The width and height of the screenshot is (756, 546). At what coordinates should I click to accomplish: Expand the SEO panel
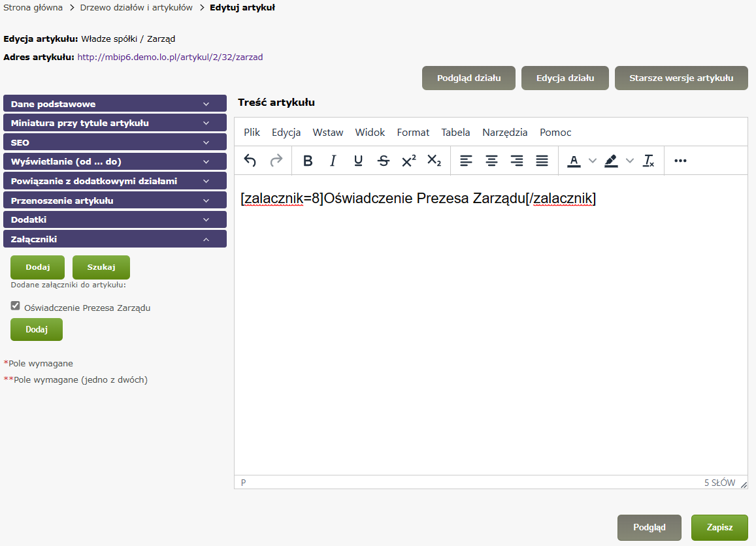(x=115, y=142)
